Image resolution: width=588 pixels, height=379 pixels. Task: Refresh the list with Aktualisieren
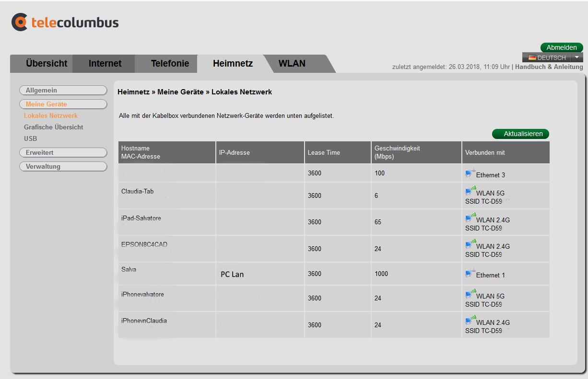[520, 134]
